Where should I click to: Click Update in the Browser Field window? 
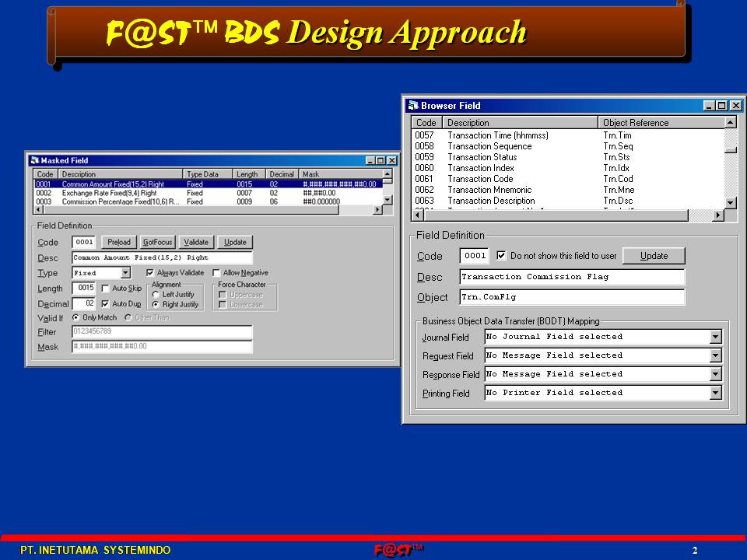tap(654, 256)
